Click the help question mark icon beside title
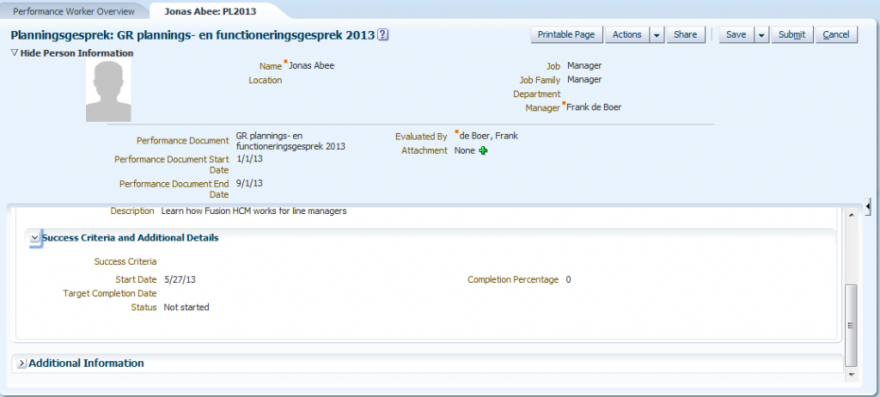This screenshot has height=397, width=880. tap(383, 35)
